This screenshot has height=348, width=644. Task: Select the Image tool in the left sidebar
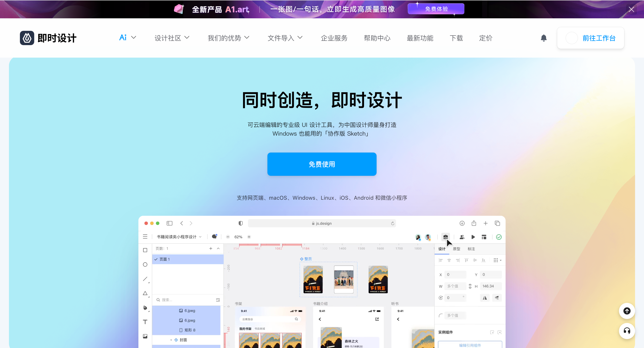click(145, 336)
